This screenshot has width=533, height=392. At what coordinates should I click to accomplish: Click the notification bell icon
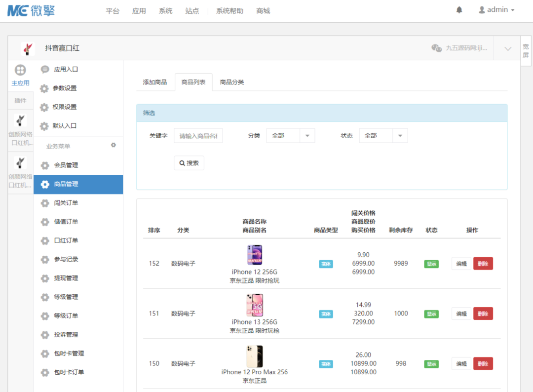click(459, 10)
